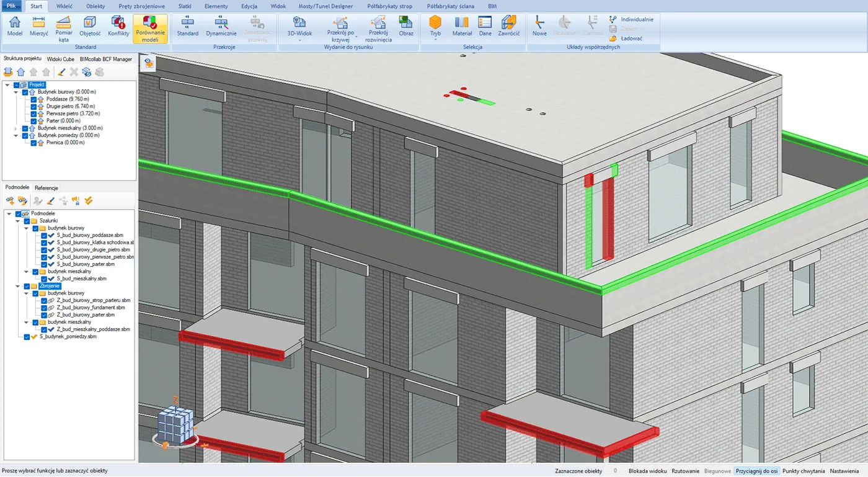Image resolution: width=868 pixels, height=477 pixels.
Task: Toggle Porównanie modeli comparison tool
Action: tap(150, 29)
